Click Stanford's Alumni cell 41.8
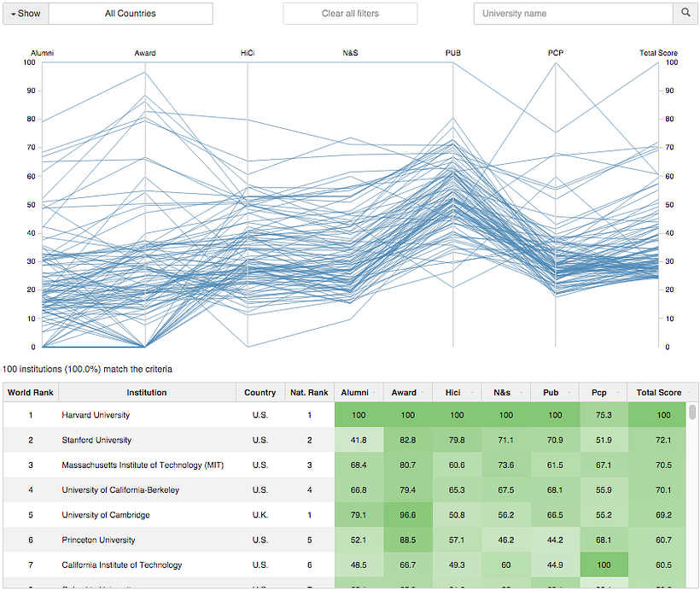 pyautogui.click(x=359, y=440)
